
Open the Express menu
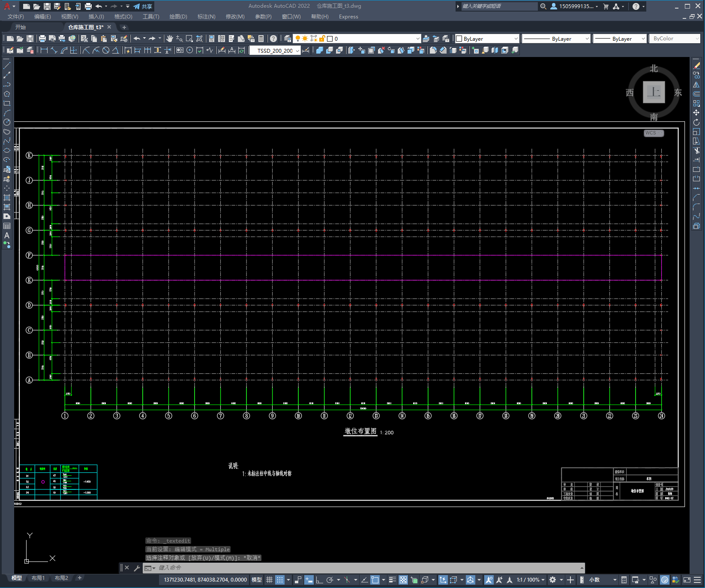(x=348, y=17)
